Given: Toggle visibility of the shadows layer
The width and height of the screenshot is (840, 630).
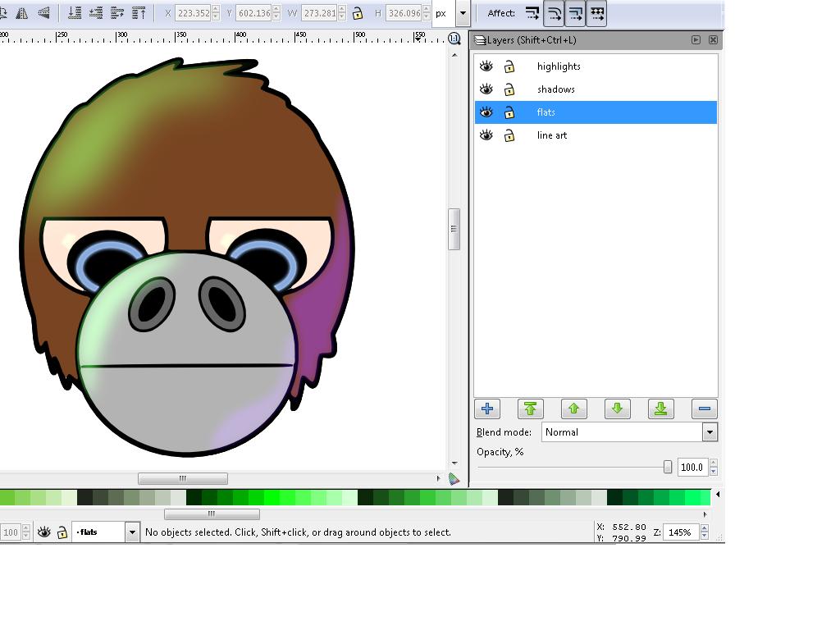Looking at the screenshot, I should coord(486,89).
